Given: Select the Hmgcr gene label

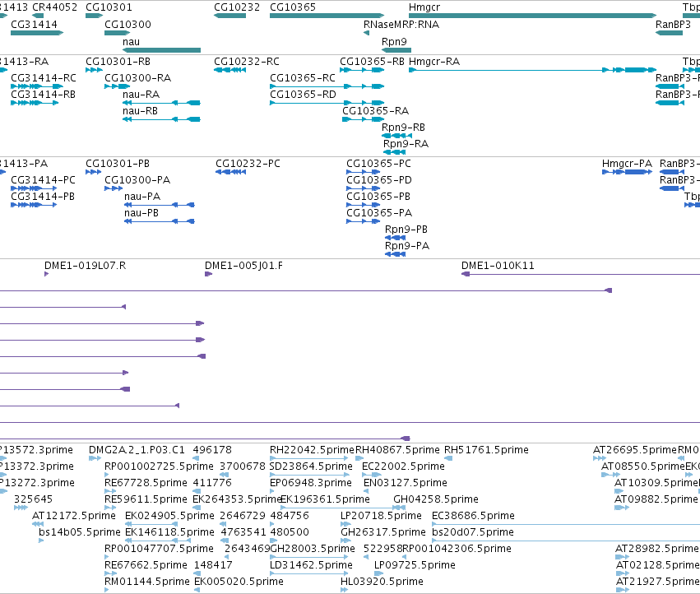Looking at the screenshot, I should click(x=424, y=7).
